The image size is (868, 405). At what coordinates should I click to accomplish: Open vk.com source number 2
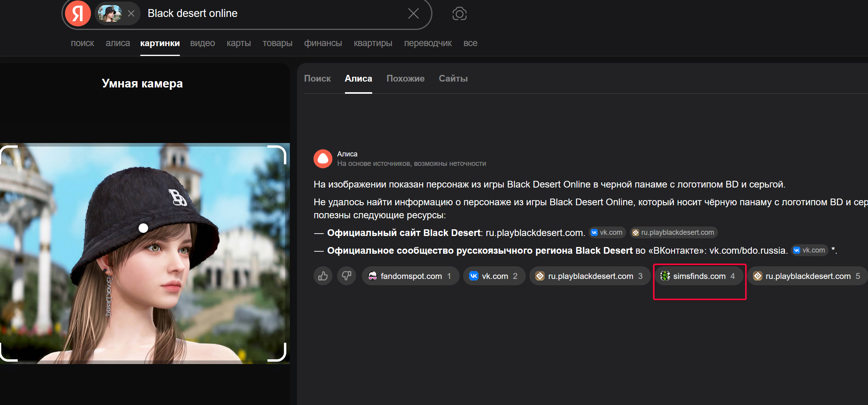[x=494, y=276]
